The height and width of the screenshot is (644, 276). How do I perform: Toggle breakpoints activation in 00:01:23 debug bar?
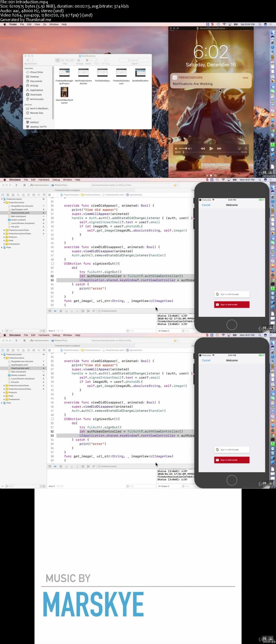(x=55, y=466)
